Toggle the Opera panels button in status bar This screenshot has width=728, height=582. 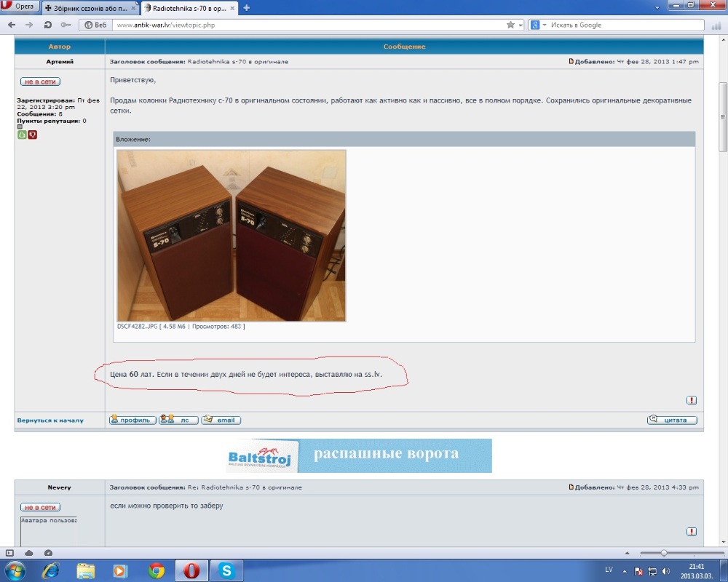9,553
